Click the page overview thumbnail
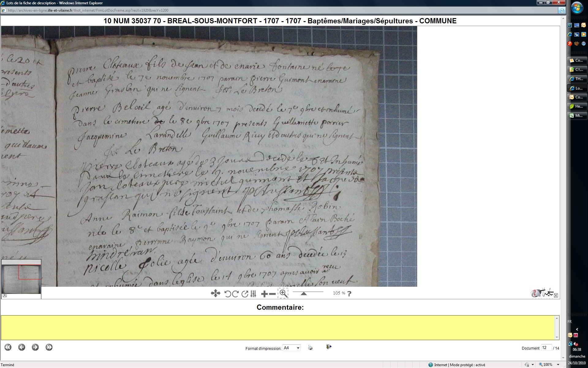Image resolution: width=588 pixels, height=368 pixels. tap(21, 278)
